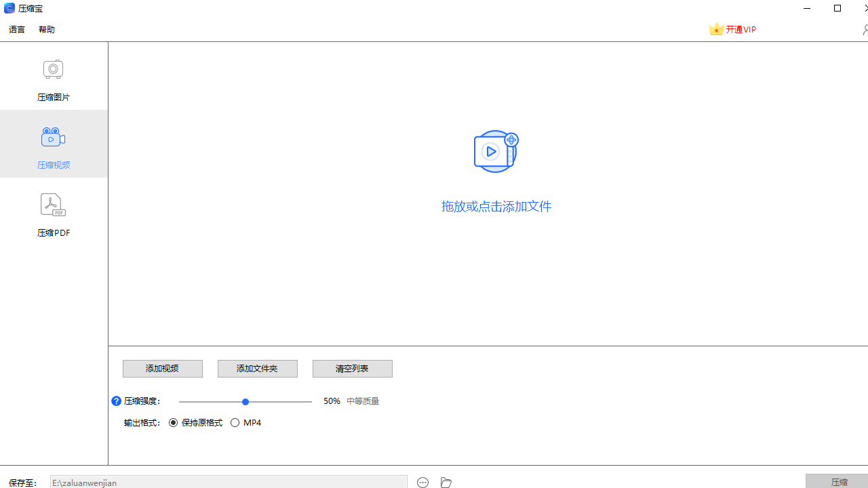Click the VIP crown icon
This screenshot has width=868, height=488.
click(716, 29)
